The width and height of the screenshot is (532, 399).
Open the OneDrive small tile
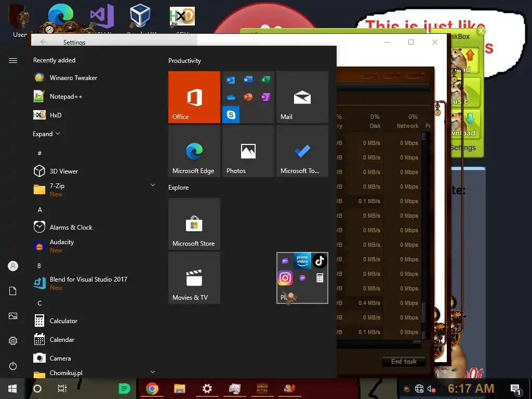(231, 97)
